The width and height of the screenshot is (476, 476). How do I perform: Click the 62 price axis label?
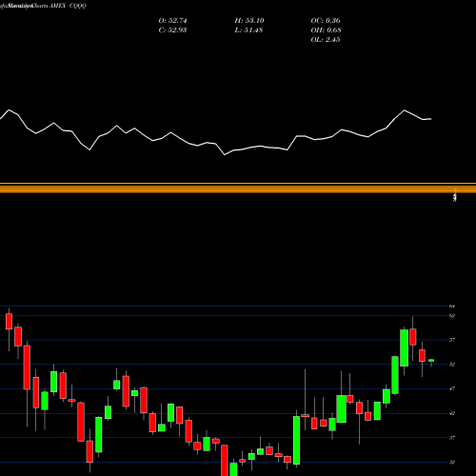point(452,316)
